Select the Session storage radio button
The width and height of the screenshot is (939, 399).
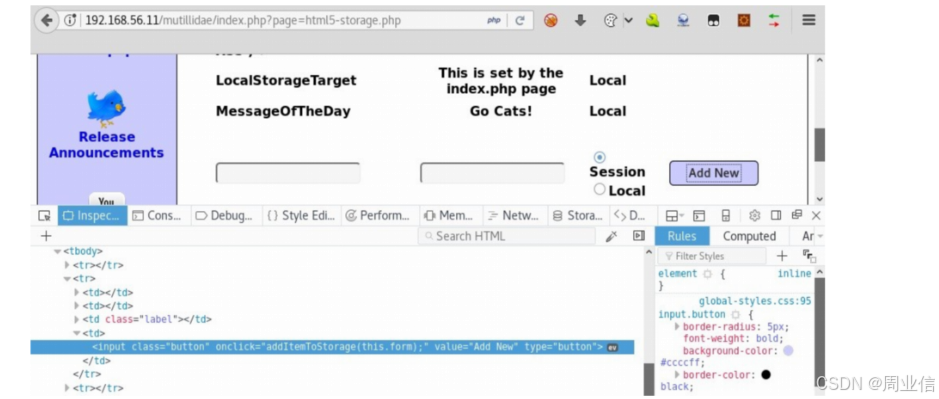tap(599, 157)
